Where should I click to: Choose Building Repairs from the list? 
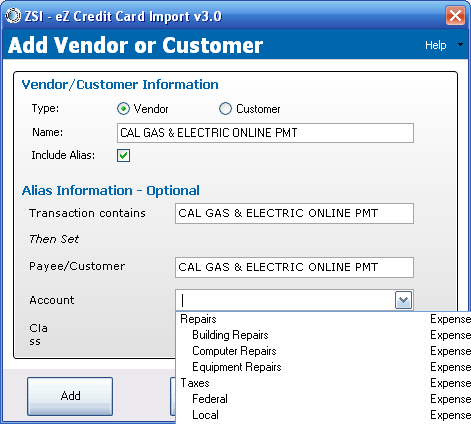click(x=323, y=335)
